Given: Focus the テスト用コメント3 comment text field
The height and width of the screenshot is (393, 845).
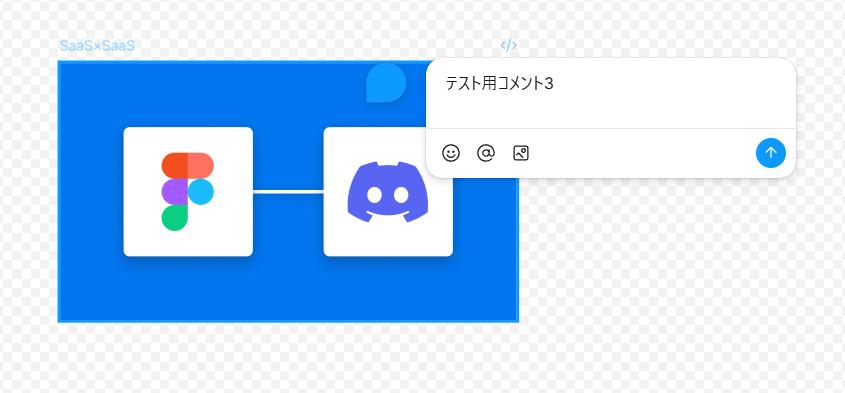Looking at the screenshot, I should [611, 93].
